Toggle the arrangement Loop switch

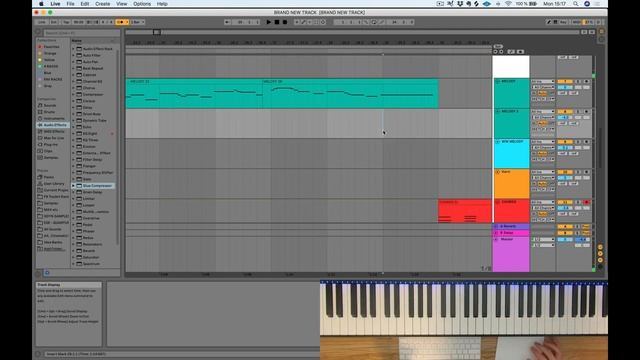tap(374, 22)
